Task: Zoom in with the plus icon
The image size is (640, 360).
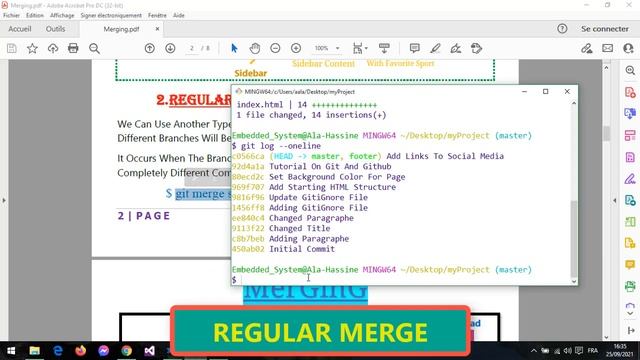Action: tap(296, 49)
